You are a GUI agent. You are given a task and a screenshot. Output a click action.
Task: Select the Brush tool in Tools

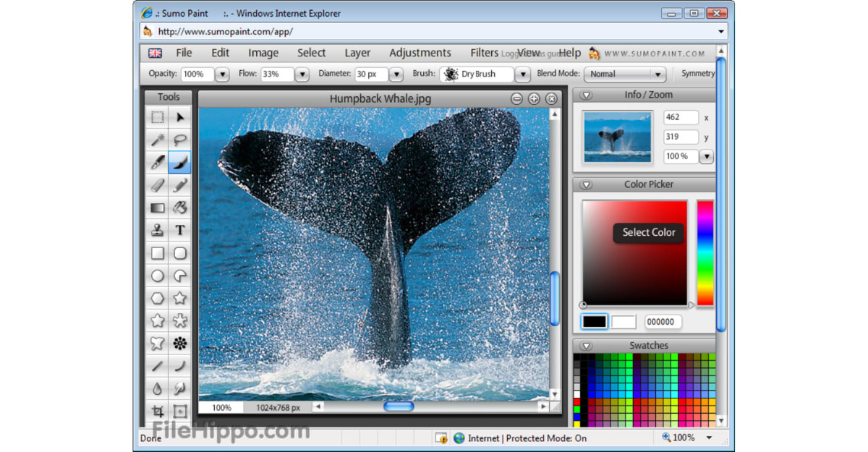pos(157,162)
